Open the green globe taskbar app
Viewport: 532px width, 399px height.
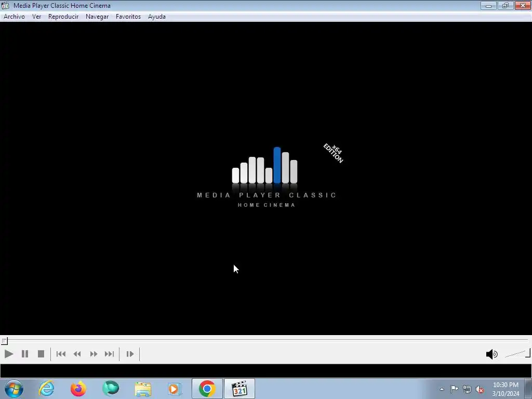pos(111,389)
